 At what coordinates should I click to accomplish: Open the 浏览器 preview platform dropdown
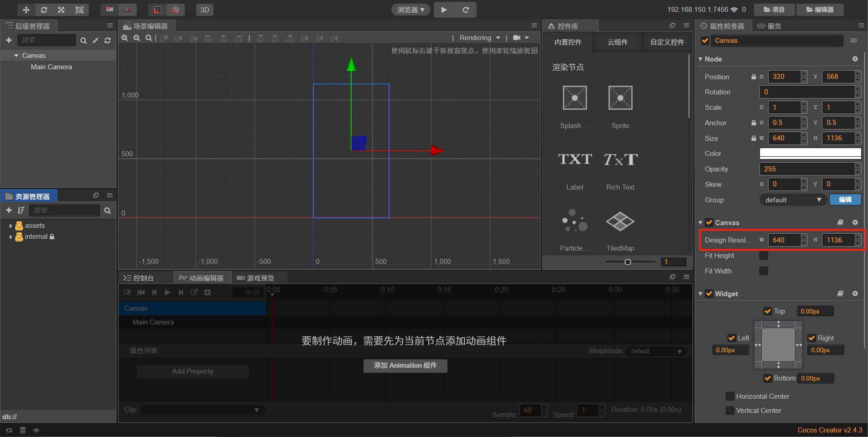[x=411, y=10]
